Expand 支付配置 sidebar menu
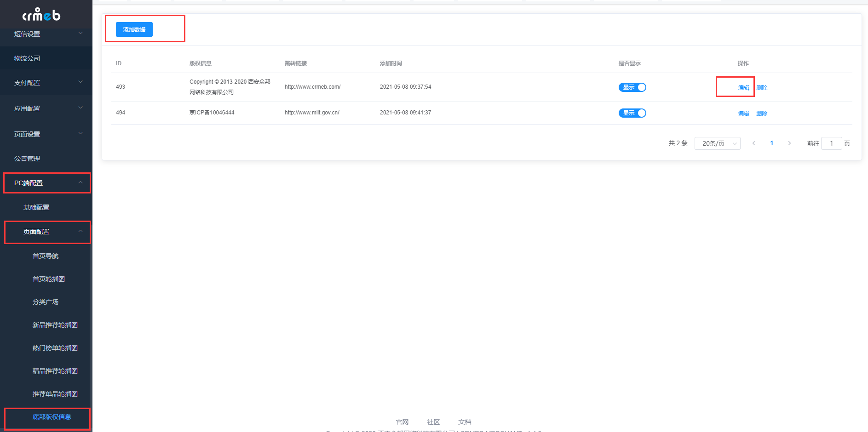This screenshot has height=432, width=868. (46, 83)
